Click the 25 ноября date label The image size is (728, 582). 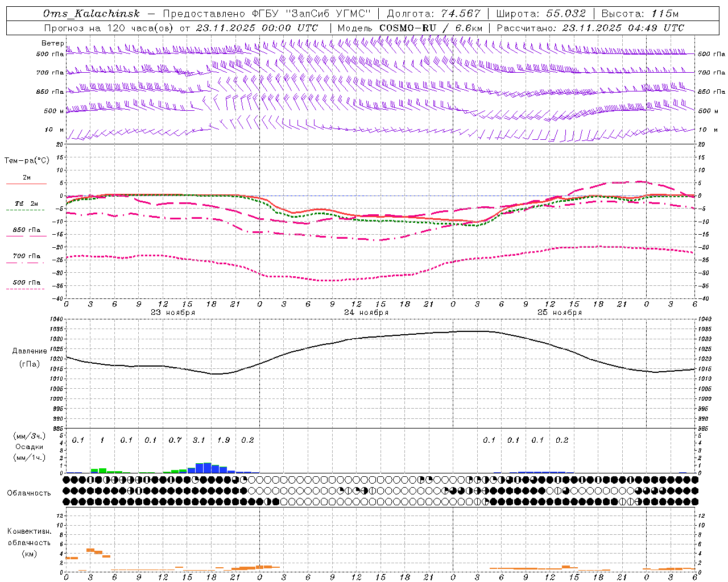click(560, 313)
